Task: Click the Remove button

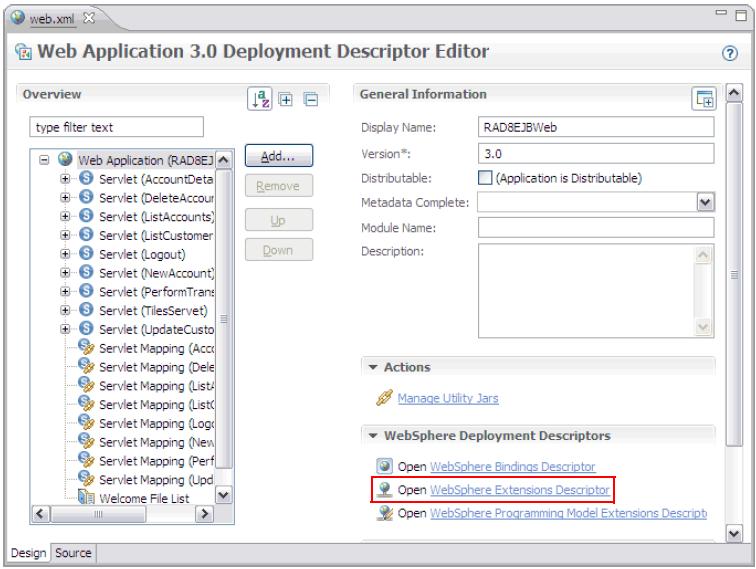Action: (279, 186)
